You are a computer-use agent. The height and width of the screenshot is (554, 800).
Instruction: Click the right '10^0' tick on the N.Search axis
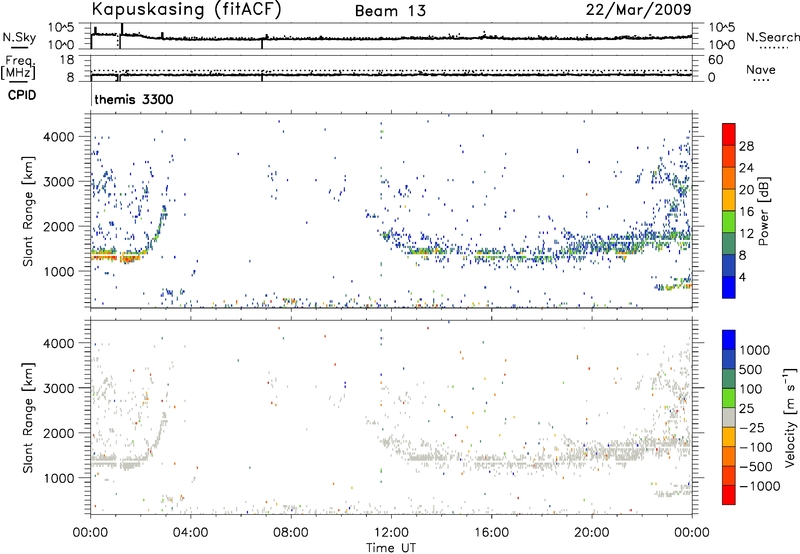pos(721,45)
